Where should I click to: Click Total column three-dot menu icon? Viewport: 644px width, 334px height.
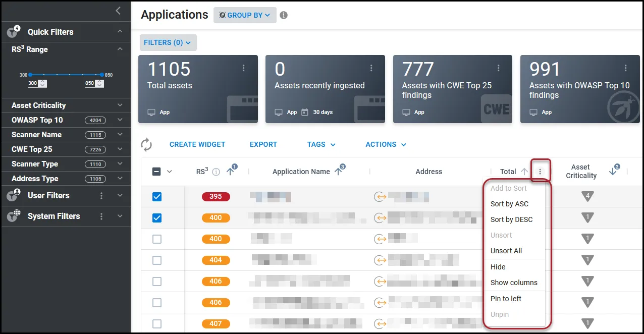pyautogui.click(x=540, y=172)
